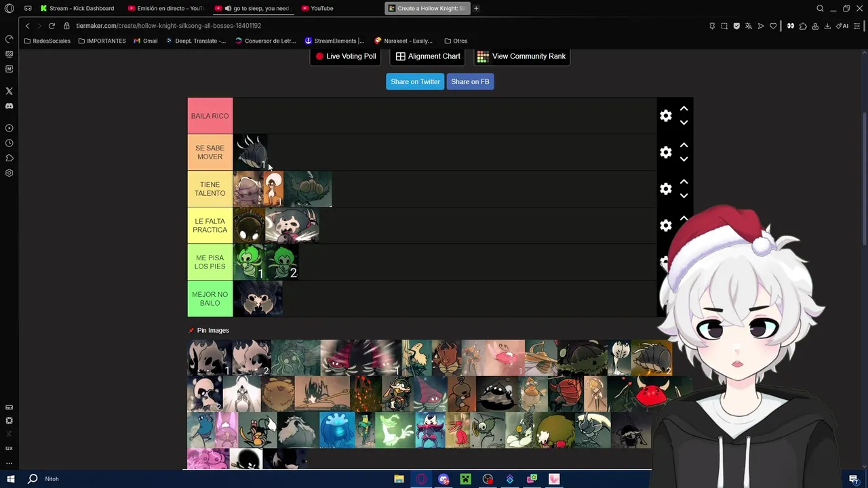868x488 pixels.
Task: Click the Live Voting Poll button
Action: pos(346,56)
